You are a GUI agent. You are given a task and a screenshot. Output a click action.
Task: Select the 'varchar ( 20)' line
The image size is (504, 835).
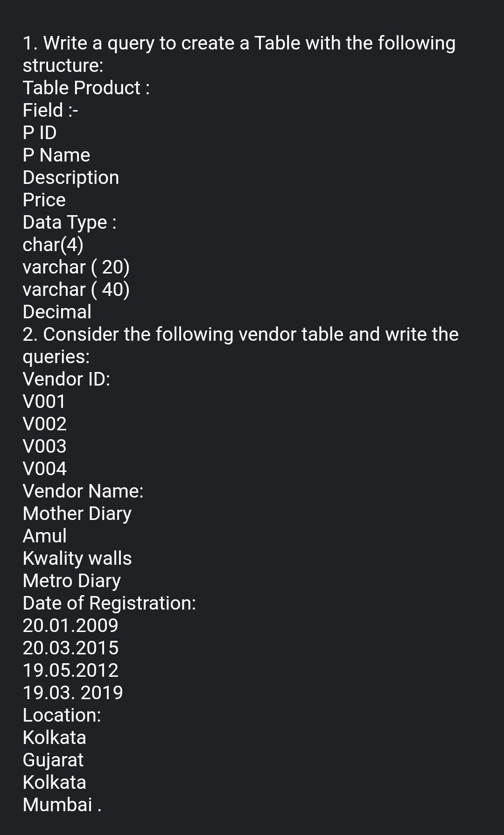(x=76, y=267)
